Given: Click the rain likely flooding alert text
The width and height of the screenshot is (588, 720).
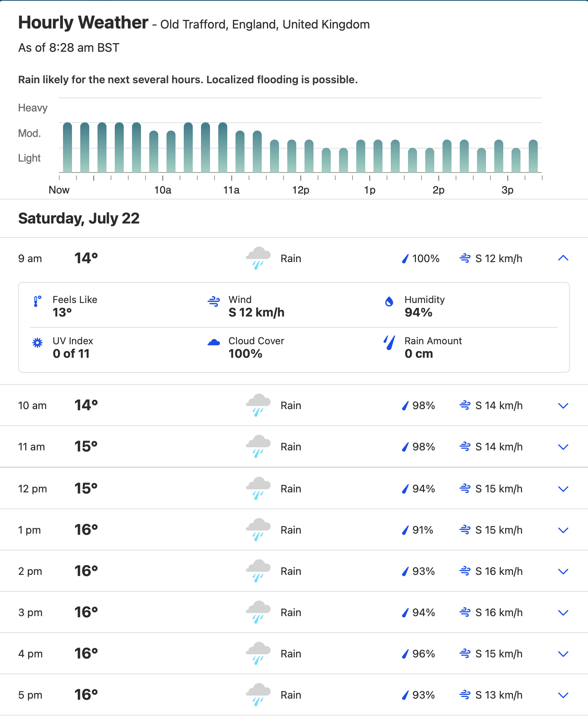Looking at the screenshot, I should pyautogui.click(x=188, y=79).
